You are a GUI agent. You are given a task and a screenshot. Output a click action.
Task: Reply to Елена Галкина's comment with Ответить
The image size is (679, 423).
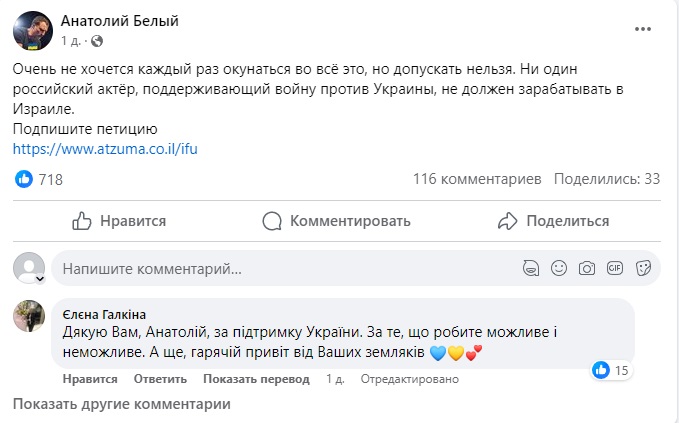160,379
